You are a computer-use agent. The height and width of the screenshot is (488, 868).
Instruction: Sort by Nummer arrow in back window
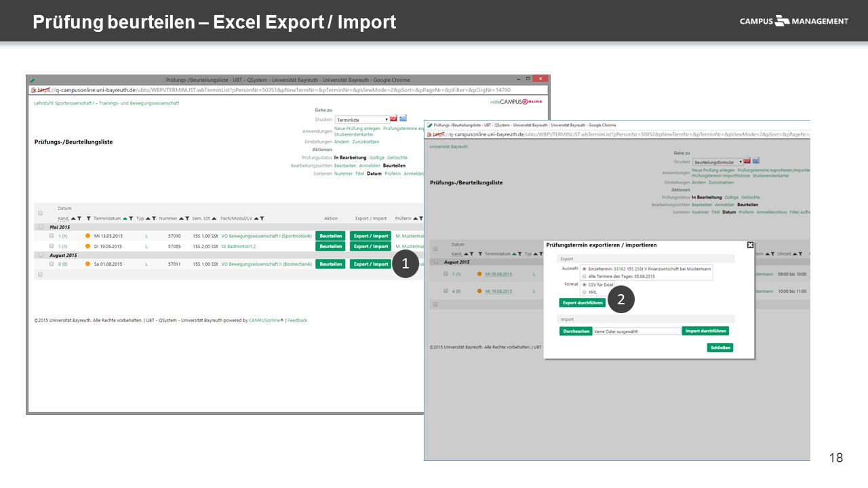(x=180, y=219)
